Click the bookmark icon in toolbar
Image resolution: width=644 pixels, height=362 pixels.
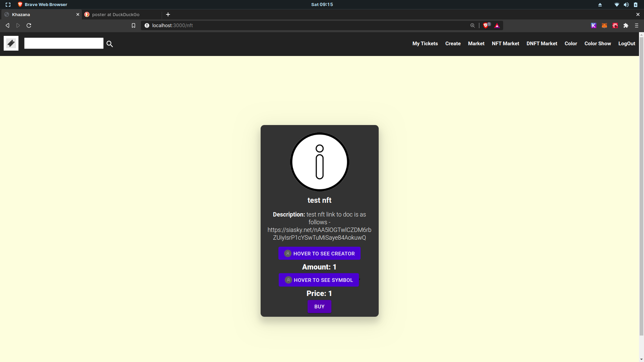coord(133,25)
